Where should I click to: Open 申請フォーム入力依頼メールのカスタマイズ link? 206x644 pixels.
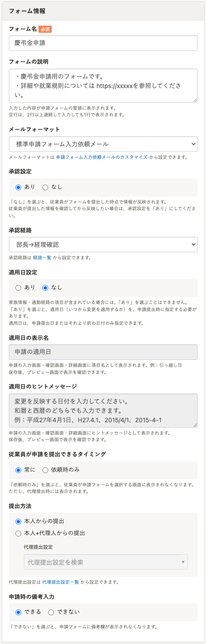[102, 157]
